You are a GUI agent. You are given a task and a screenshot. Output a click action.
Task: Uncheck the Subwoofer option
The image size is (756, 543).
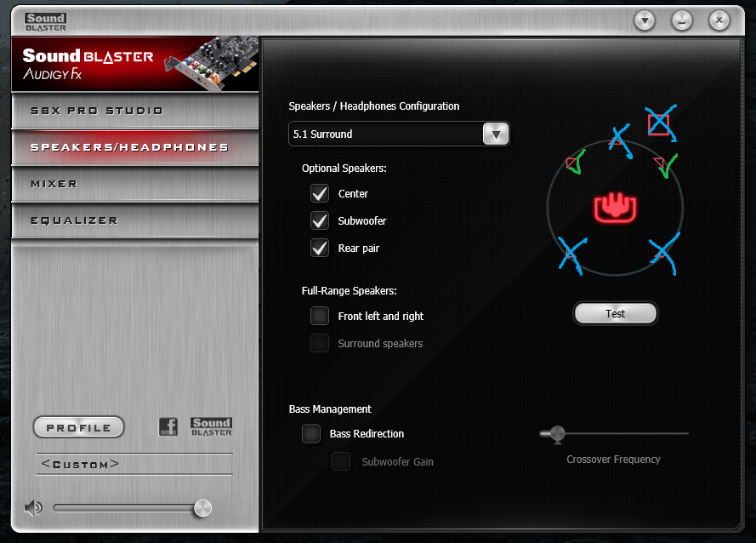(x=320, y=220)
